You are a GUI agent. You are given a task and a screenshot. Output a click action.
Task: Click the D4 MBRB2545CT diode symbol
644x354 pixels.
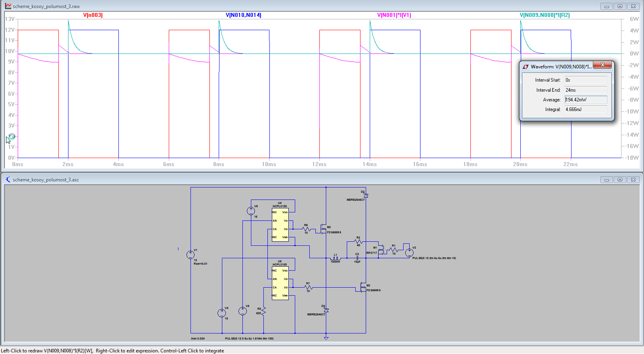pos(326,310)
